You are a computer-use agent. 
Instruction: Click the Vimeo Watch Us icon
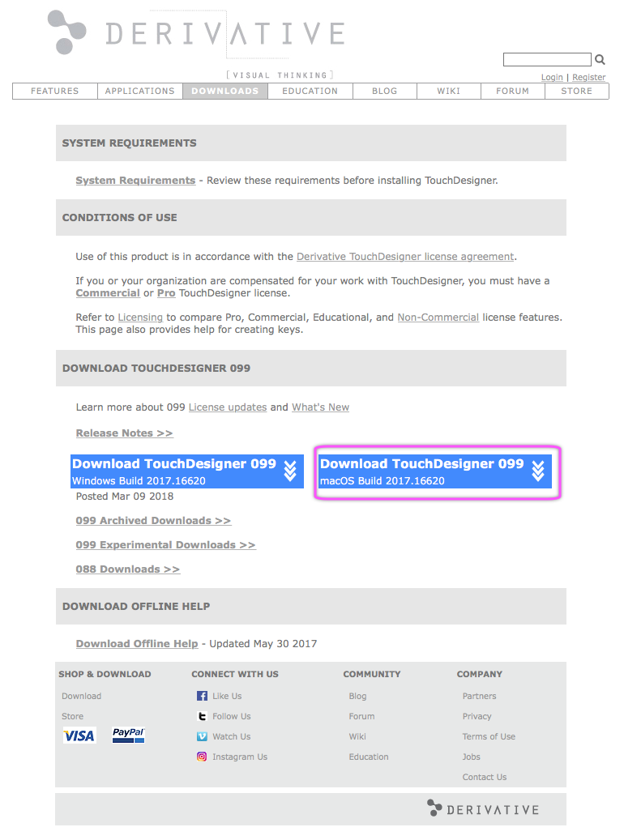click(x=202, y=736)
